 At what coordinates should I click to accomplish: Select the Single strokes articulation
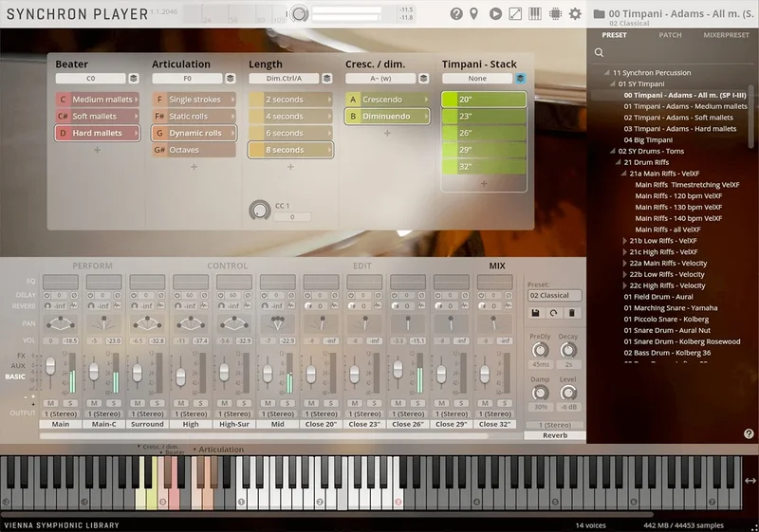pos(194,100)
